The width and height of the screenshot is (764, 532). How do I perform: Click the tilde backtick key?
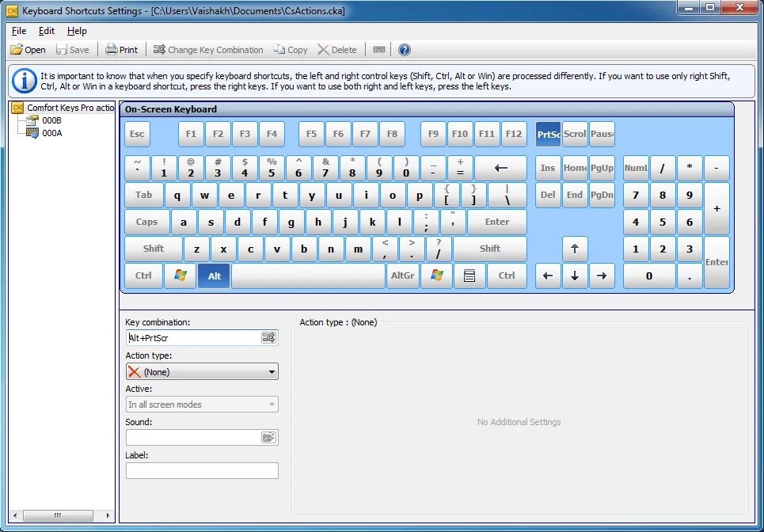pos(138,169)
